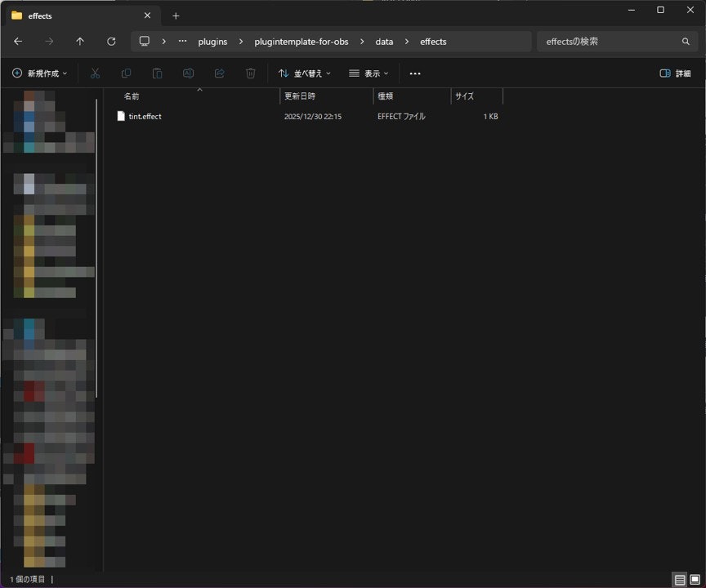The image size is (706, 588).
Task: Open the 表示 view dropdown
Action: (369, 73)
